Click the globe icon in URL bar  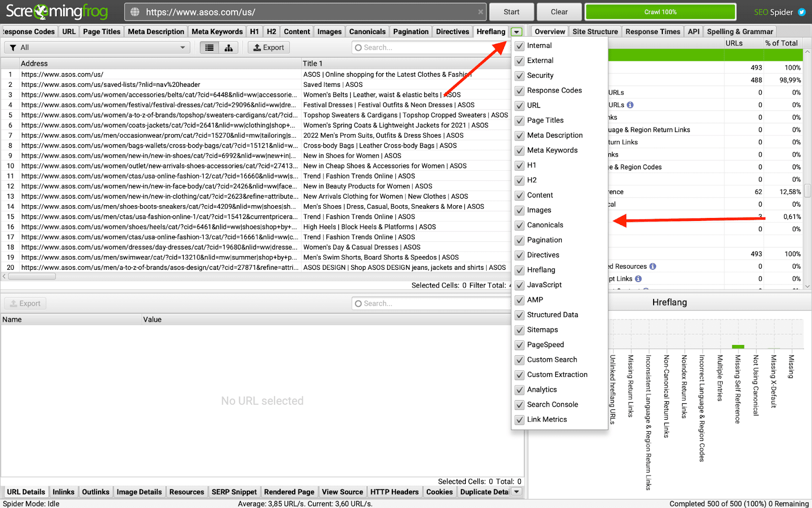click(134, 12)
